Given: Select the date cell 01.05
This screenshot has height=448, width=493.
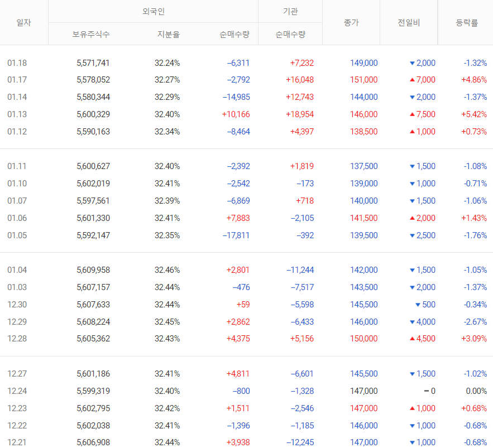Looking at the screenshot, I should tap(17, 235).
